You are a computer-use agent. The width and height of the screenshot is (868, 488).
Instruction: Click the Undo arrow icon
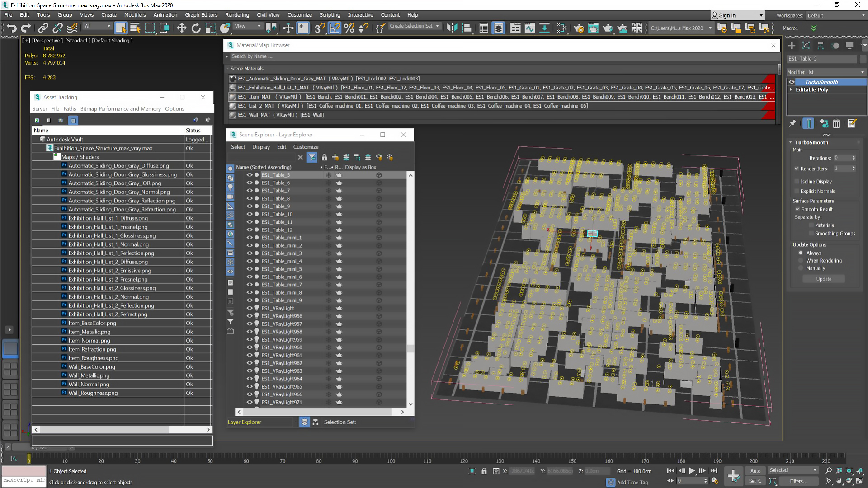pyautogui.click(x=11, y=28)
